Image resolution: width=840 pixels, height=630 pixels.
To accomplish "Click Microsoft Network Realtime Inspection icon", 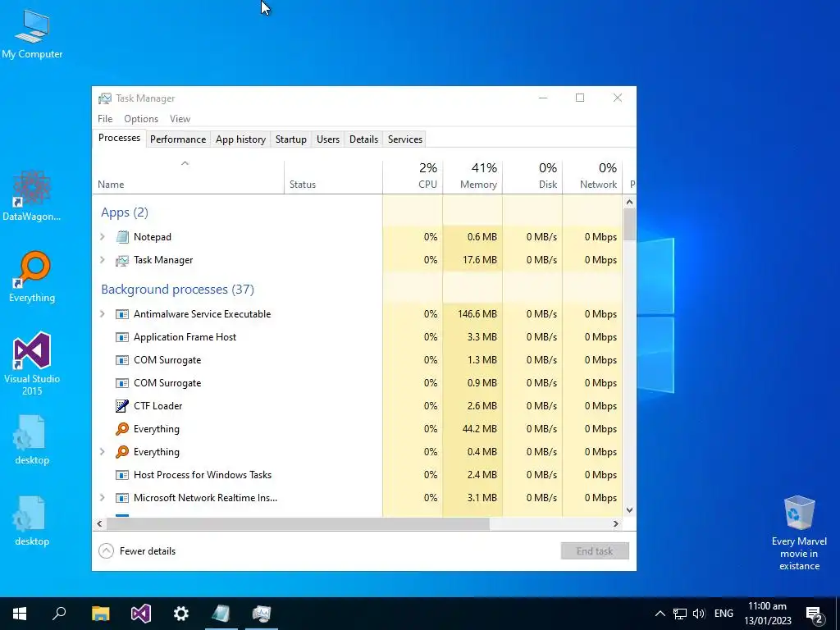I will [122, 498].
